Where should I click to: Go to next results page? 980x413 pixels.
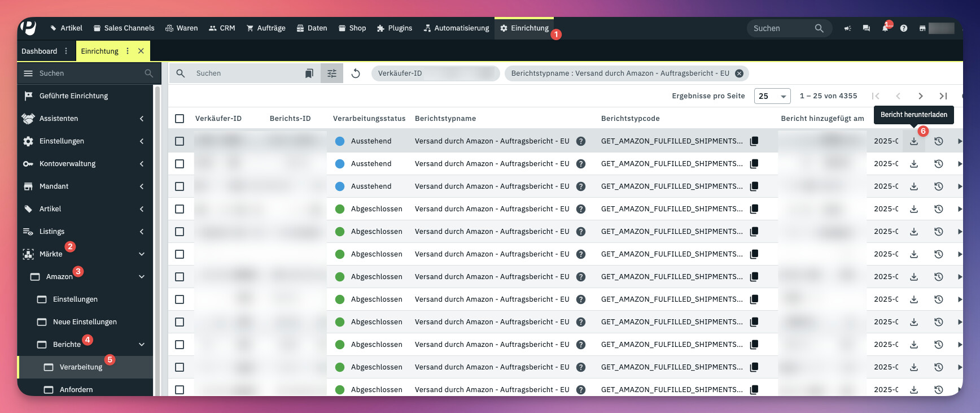coord(920,96)
